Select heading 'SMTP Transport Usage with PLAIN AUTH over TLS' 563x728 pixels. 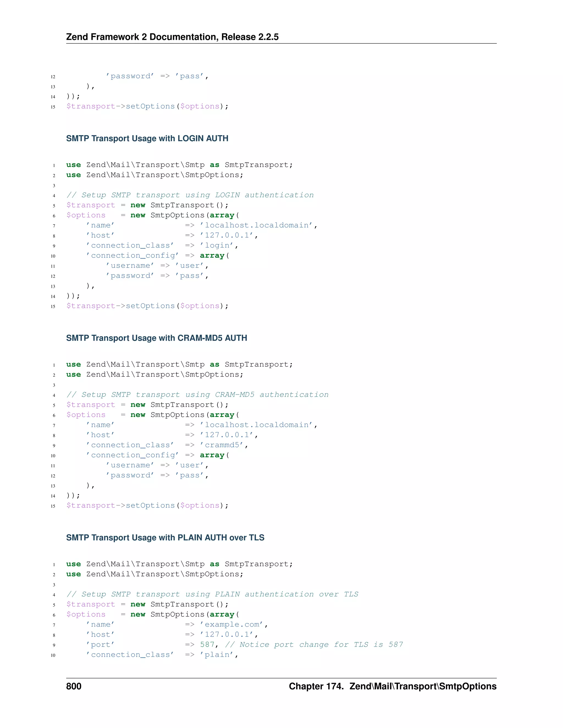click(165, 538)
